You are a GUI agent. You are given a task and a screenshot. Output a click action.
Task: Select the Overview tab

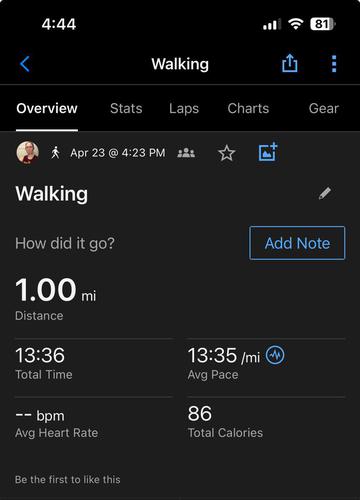click(x=47, y=109)
